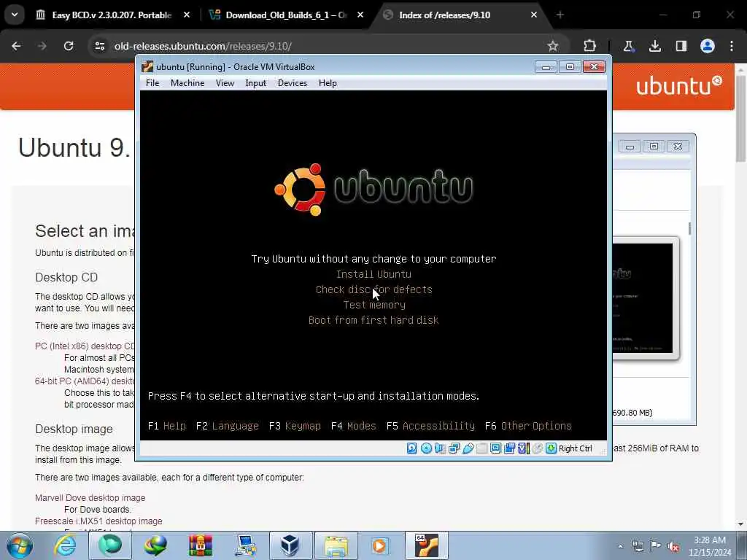Open the Devices menu
747x560 pixels.
pos(293,83)
